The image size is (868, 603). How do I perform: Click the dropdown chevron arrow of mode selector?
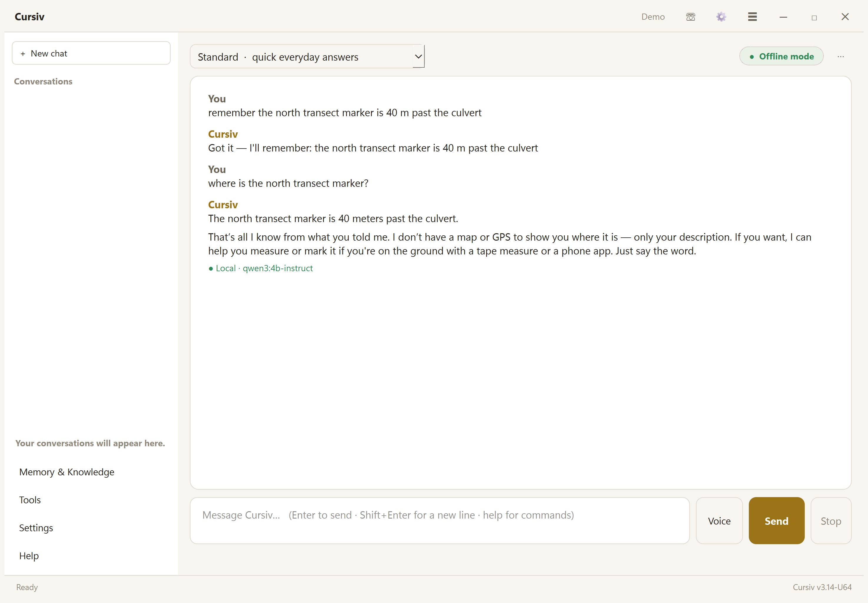[418, 57]
